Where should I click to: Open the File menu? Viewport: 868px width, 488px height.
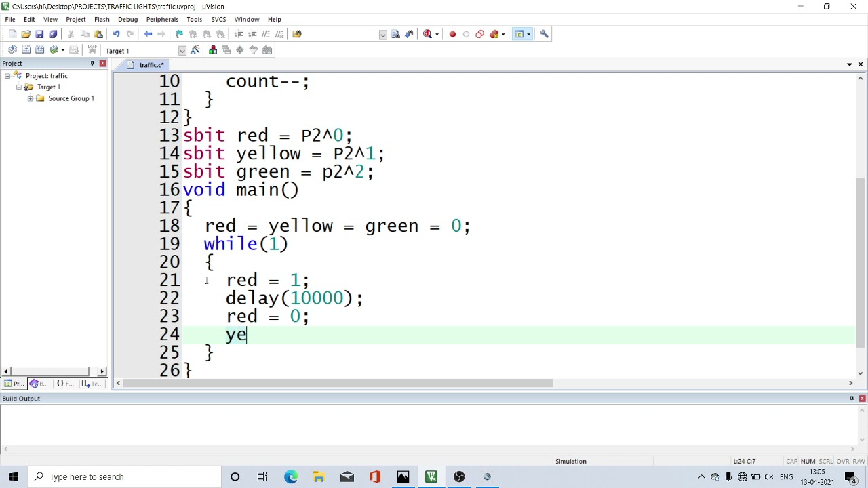(10, 19)
